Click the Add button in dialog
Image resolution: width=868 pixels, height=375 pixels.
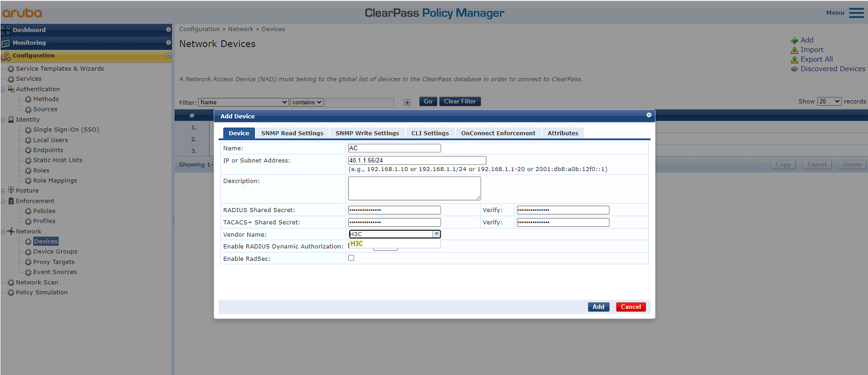598,307
